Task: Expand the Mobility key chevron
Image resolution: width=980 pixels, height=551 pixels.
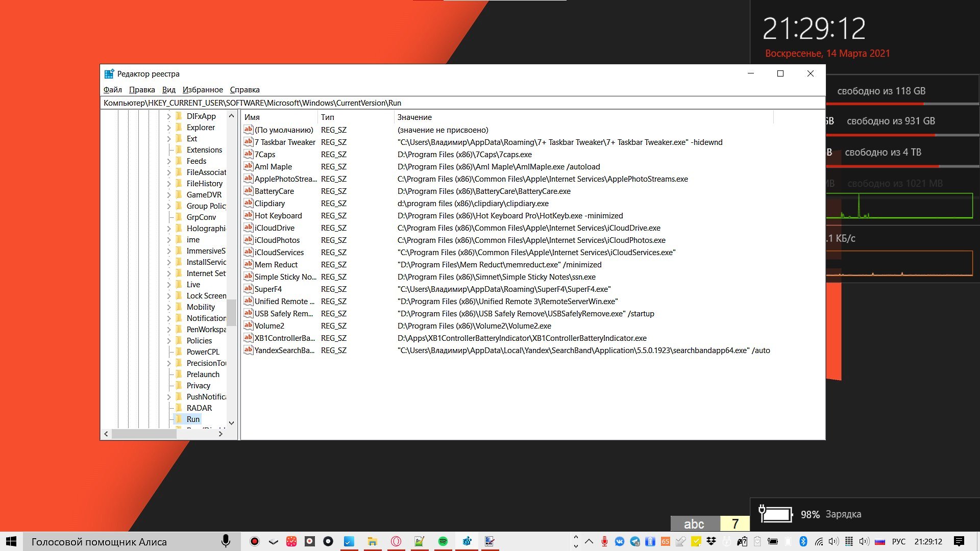Action: tap(169, 307)
